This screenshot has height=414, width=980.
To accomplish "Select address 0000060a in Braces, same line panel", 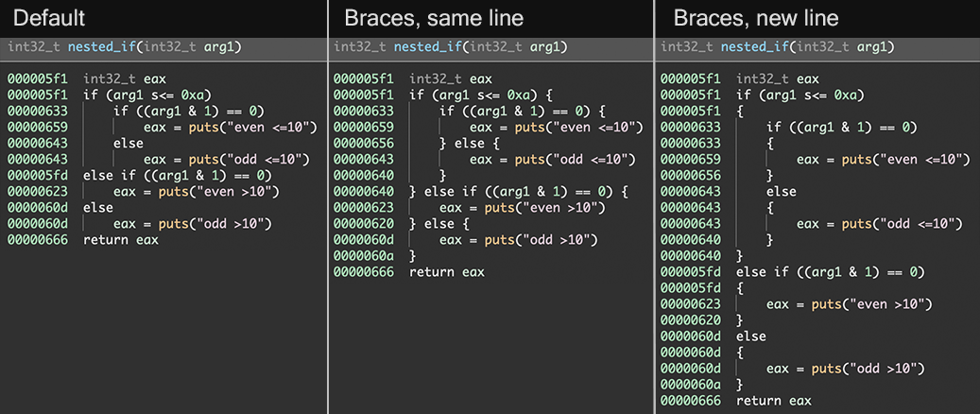I will coord(364,256).
